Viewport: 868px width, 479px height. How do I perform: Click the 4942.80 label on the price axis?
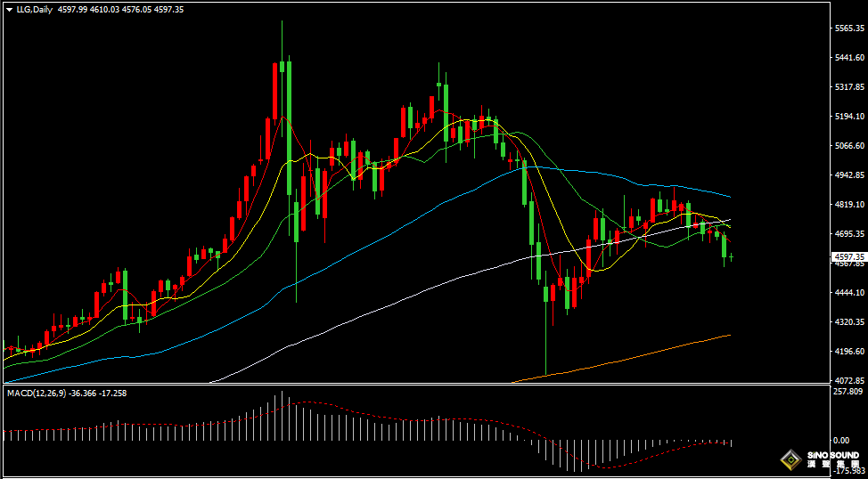[x=848, y=175]
